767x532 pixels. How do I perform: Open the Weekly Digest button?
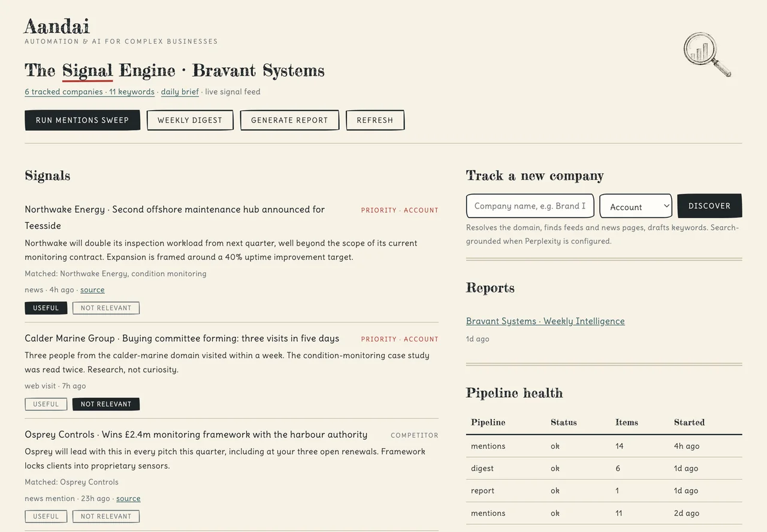tap(190, 120)
